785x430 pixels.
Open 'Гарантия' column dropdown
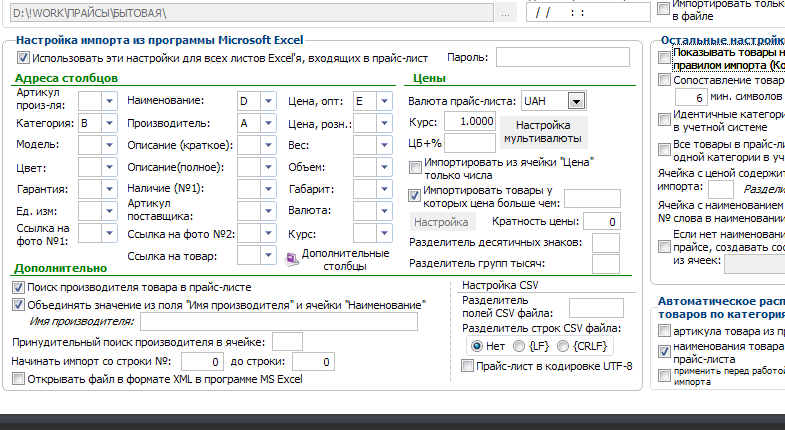point(109,189)
